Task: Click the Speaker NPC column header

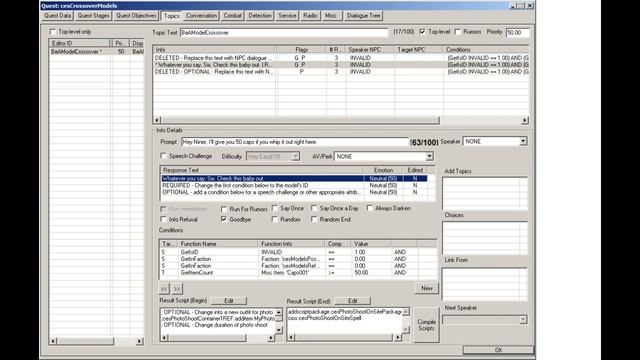Action: point(370,49)
